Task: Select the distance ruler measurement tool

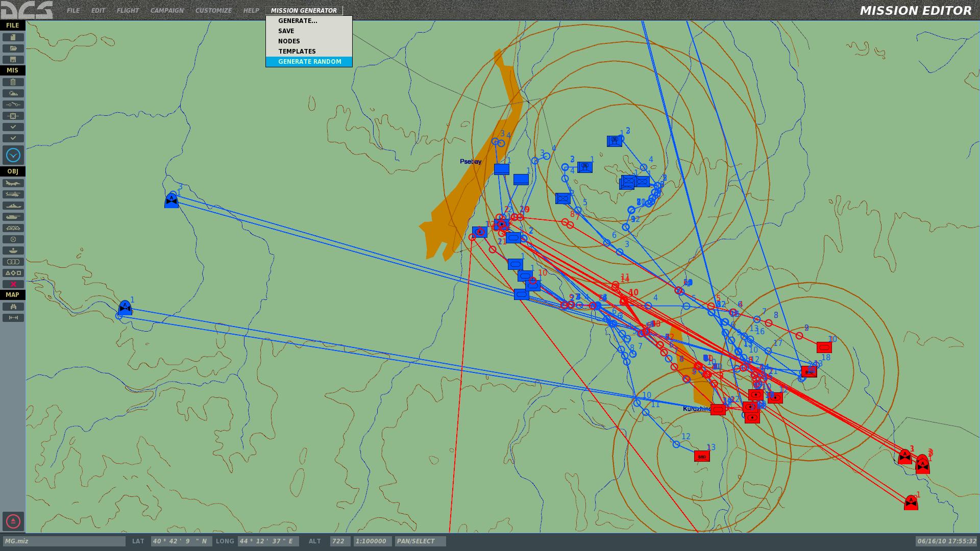Action: 13,318
